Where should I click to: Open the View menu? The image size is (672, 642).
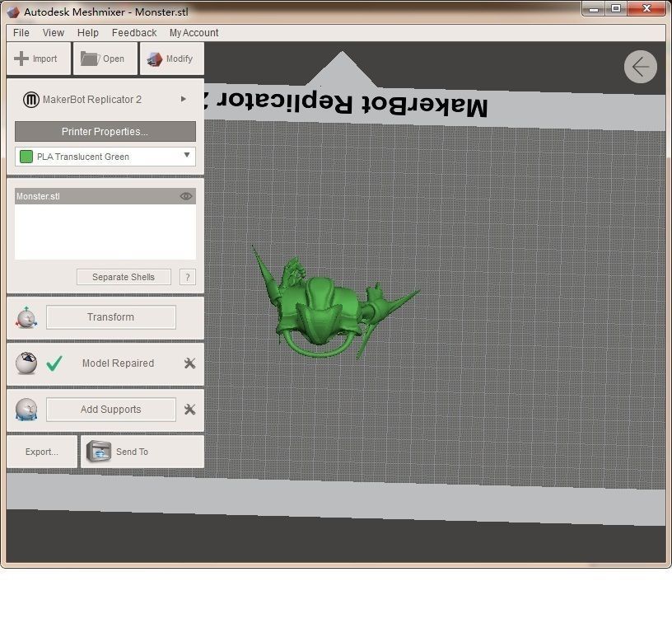point(54,33)
